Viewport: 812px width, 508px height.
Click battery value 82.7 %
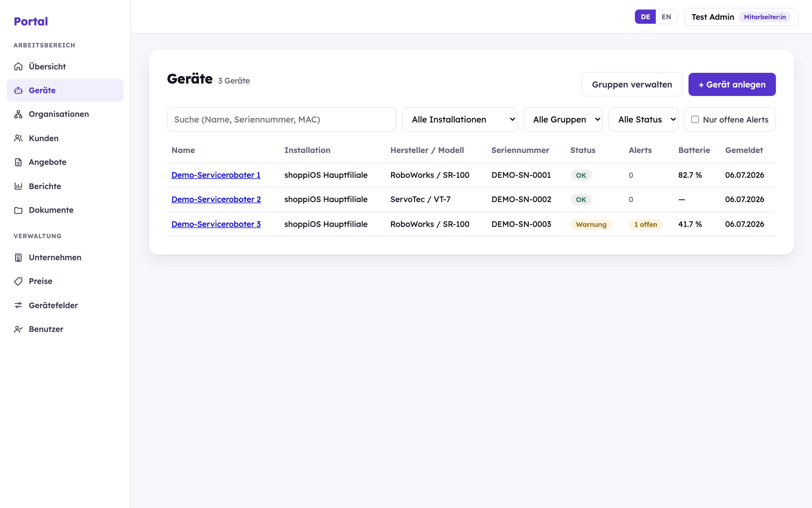pos(690,175)
